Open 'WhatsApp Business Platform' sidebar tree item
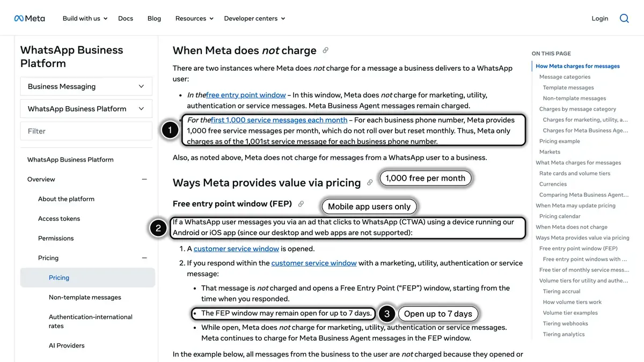Viewport: 644px width, 362px height. click(70, 159)
